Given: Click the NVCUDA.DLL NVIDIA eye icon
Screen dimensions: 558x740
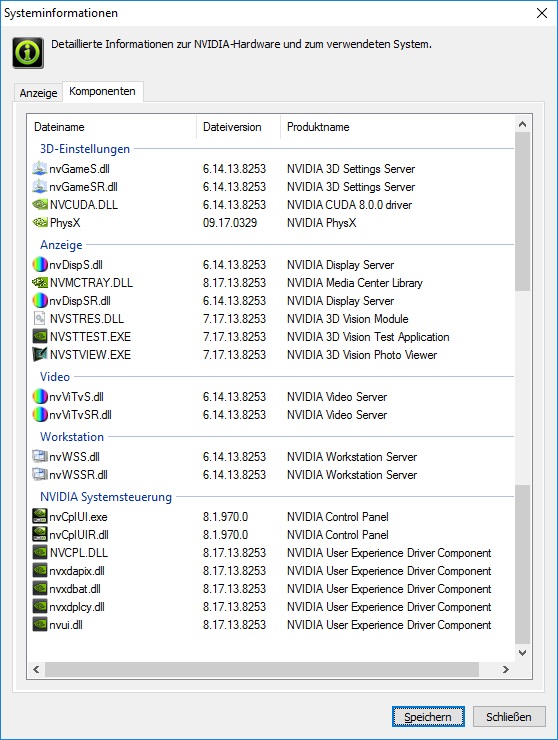Looking at the screenshot, I should click(x=40, y=204).
